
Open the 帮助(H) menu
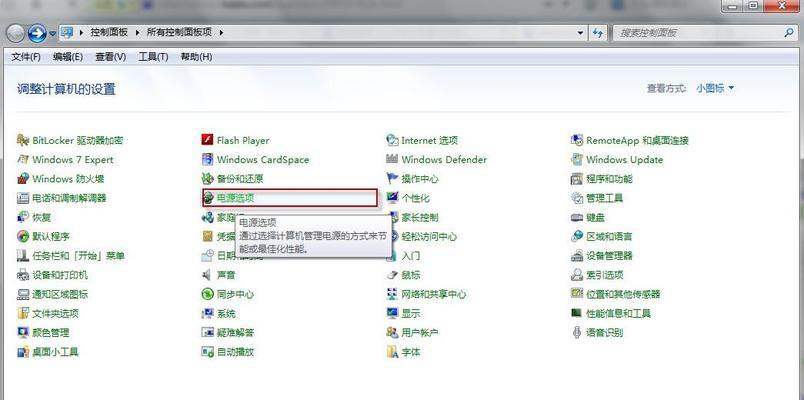[x=196, y=57]
